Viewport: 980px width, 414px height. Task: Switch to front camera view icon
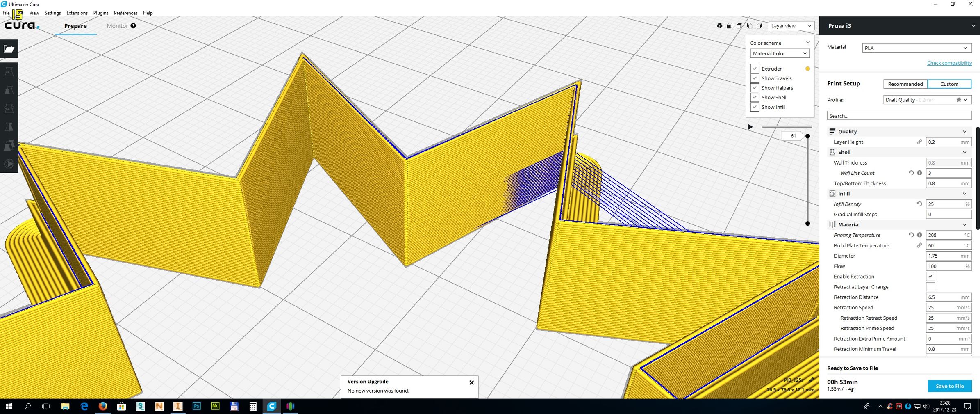coord(730,26)
